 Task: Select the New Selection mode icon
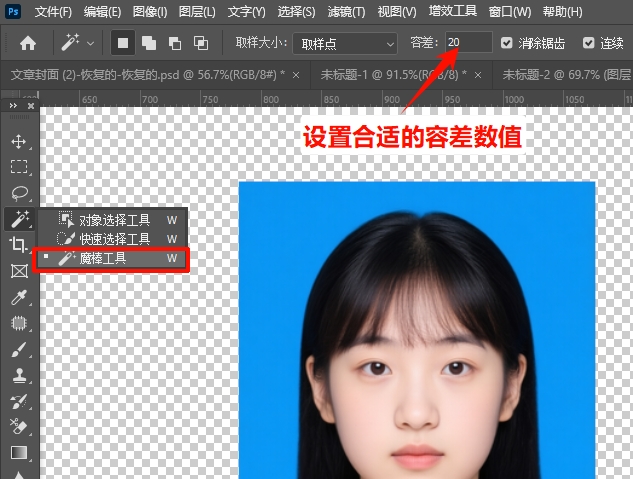(x=123, y=43)
